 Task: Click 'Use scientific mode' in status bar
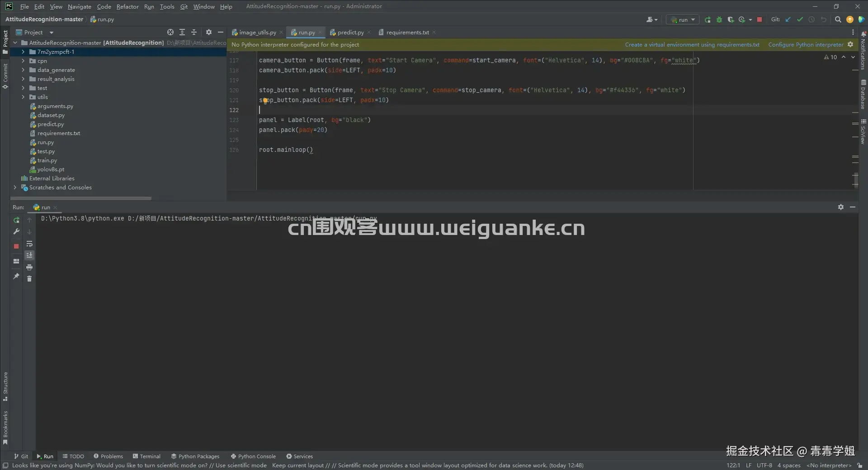click(241, 465)
